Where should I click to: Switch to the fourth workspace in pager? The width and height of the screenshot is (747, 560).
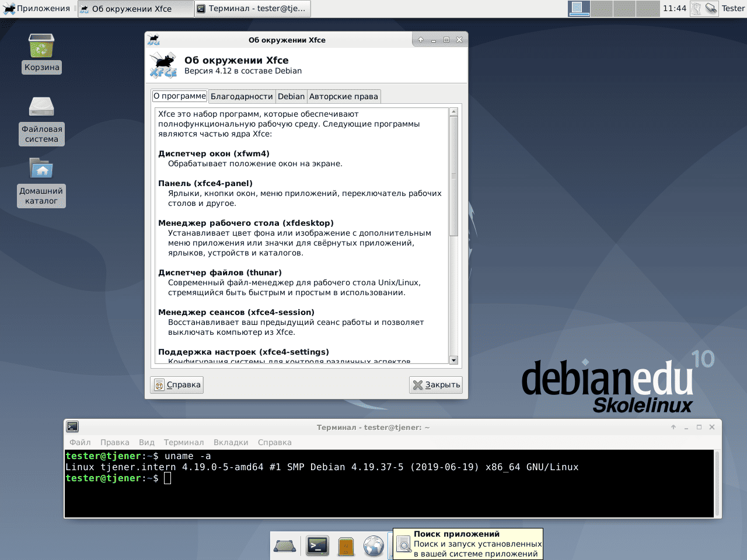click(x=648, y=8)
